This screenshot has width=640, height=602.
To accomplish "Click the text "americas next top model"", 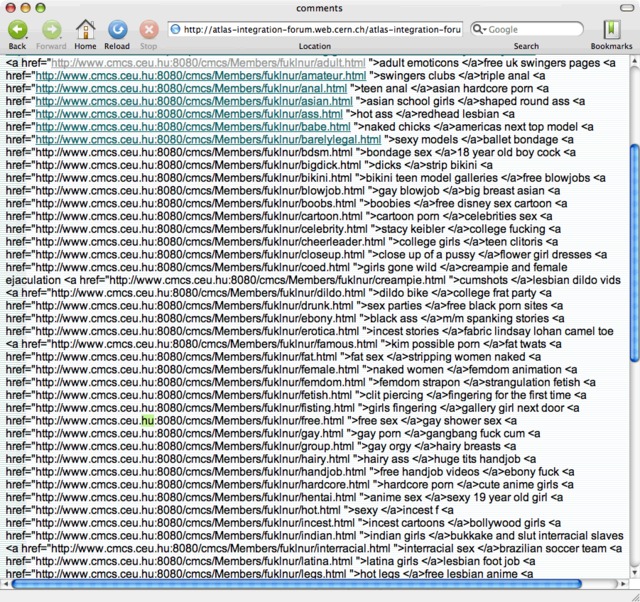I will pyautogui.click(x=516, y=127).
